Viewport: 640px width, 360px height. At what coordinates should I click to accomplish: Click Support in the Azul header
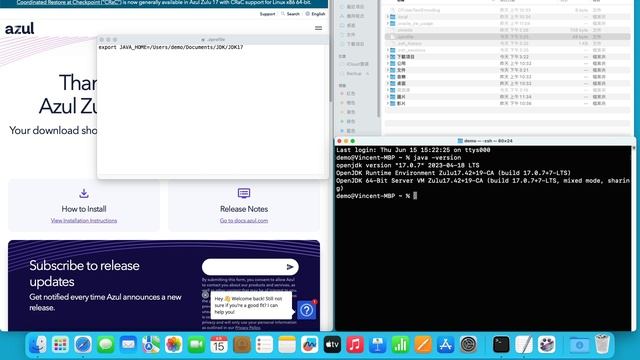point(267,14)
